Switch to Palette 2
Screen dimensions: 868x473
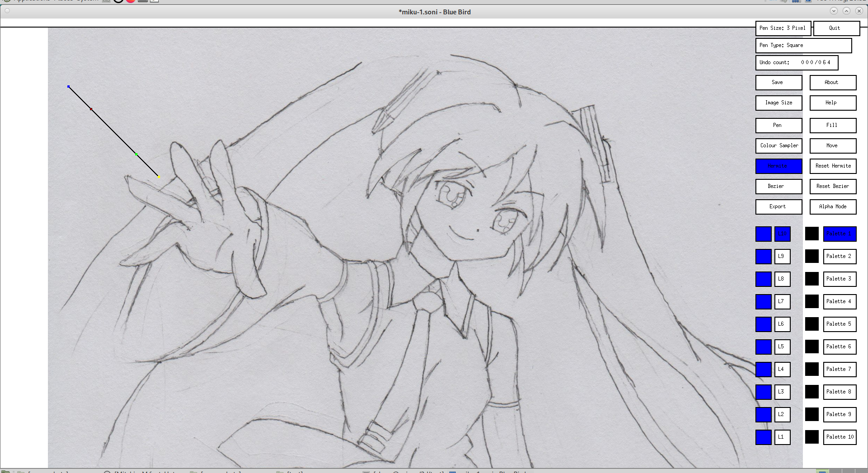point(840,257)
